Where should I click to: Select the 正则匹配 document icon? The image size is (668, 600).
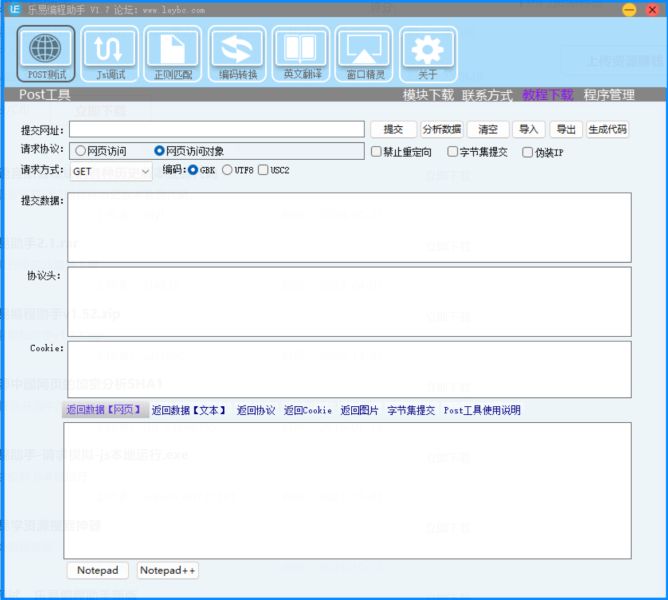pyautogui.click(x=173, y=52)
